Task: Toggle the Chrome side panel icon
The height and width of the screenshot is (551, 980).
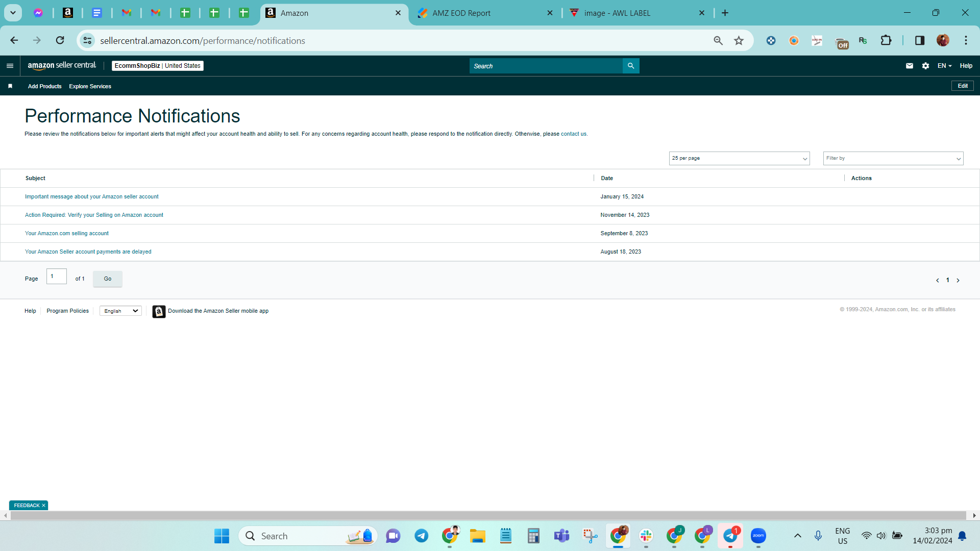Action: coord(920,40)
